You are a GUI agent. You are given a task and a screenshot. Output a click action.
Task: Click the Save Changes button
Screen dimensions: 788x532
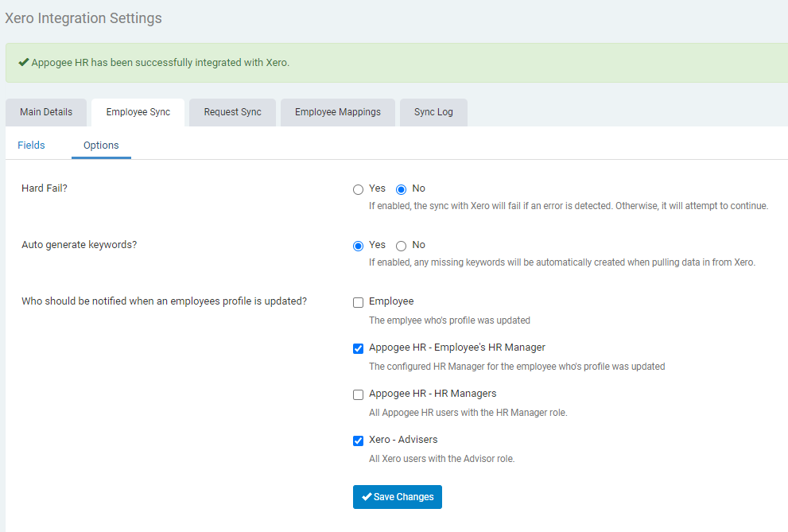(x=397, y=496)
